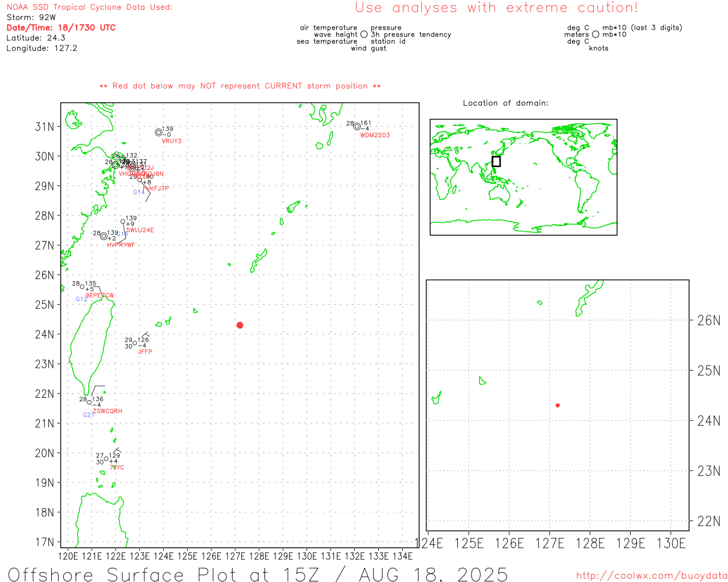The height and width of the screenshot is (582, 728).
Task: Click the 5WUJ24E station circle marker
Action: (x=123, y=222)
